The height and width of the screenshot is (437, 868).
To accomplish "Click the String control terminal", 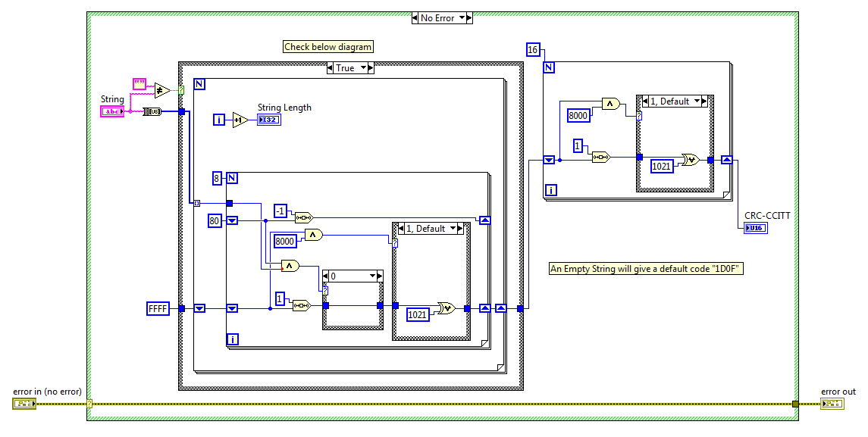I will coord(112,112).
